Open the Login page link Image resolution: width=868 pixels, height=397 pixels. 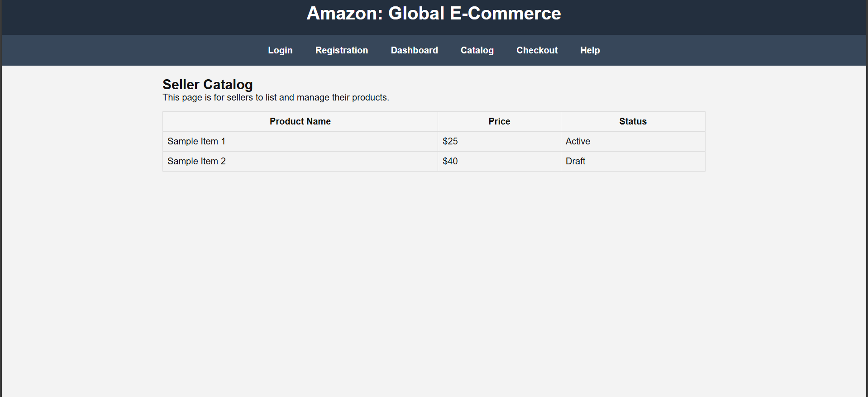point(280,50)
